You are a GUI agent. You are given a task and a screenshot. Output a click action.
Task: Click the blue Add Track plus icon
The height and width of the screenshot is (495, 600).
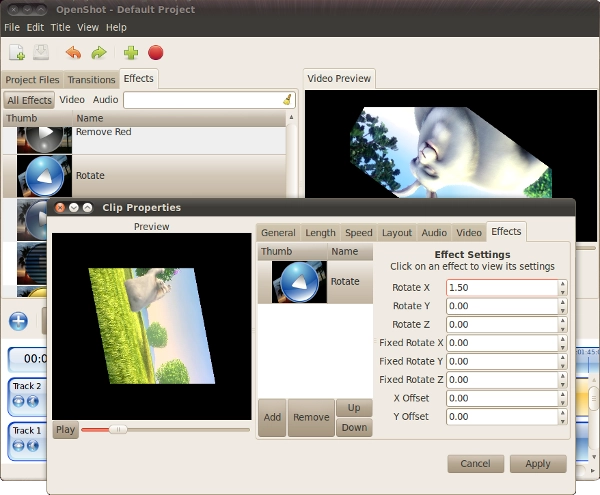pyautogui.click(x=18, y=321)
